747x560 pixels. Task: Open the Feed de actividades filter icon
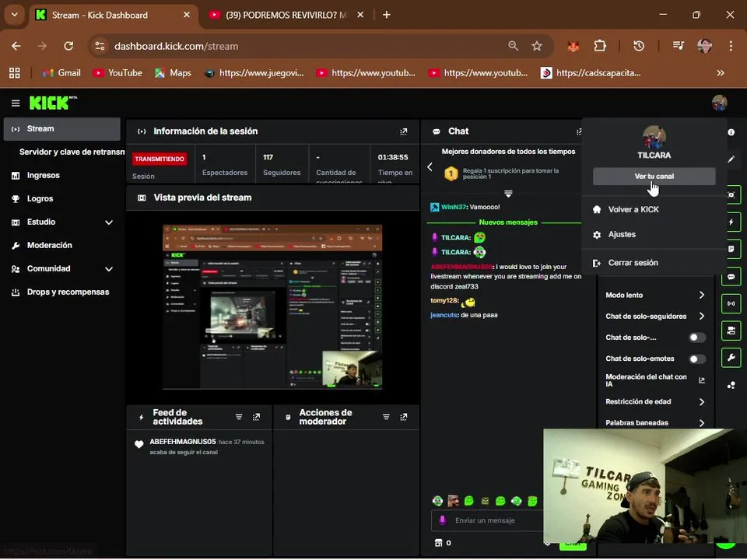239,417
